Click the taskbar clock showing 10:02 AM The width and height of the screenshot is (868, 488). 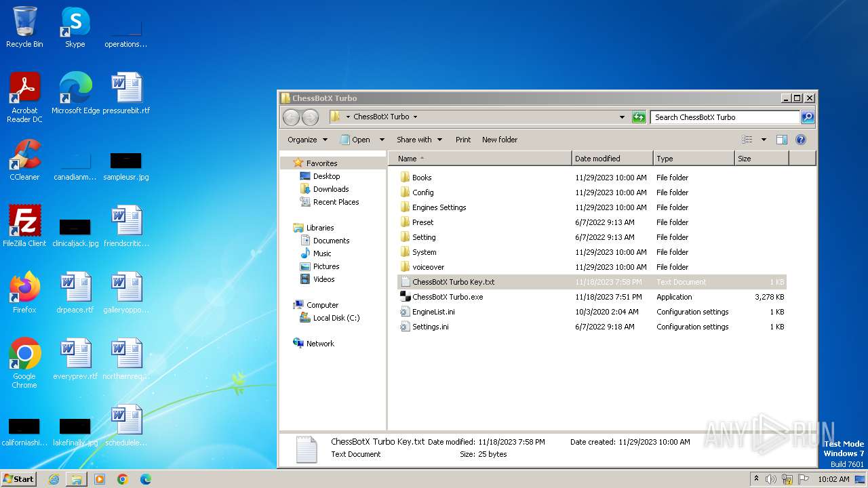pos(833,479)
